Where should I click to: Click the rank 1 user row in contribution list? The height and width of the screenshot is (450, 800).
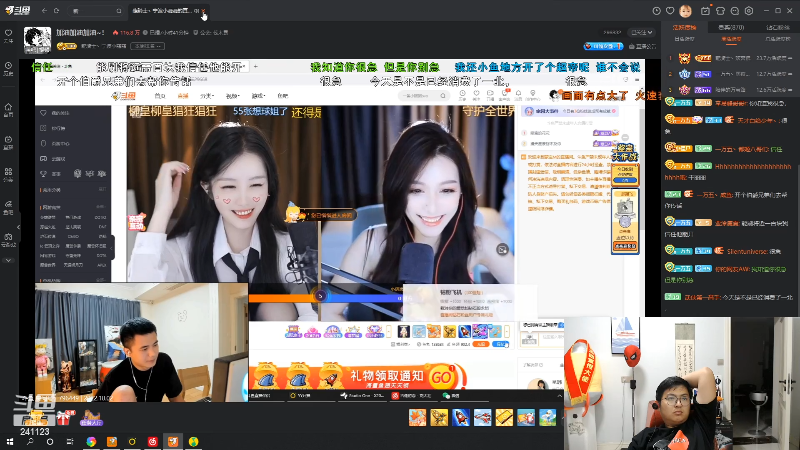pos(731,58)
